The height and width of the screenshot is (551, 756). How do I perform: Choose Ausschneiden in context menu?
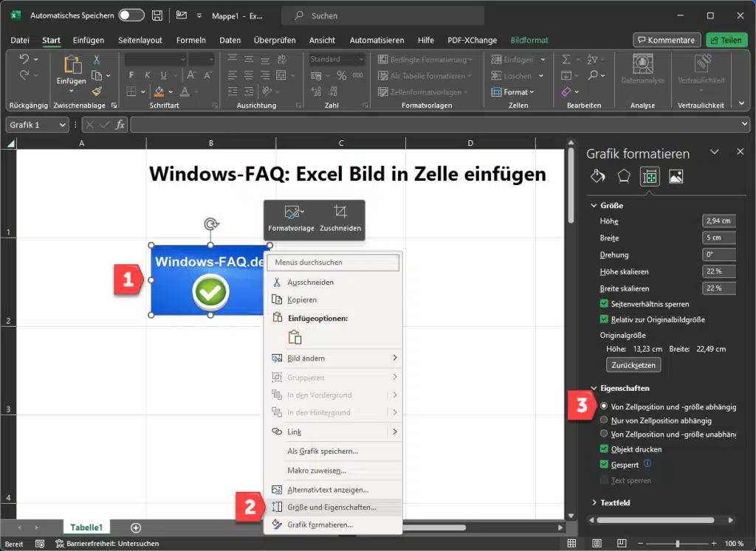[x=334, y=282]
